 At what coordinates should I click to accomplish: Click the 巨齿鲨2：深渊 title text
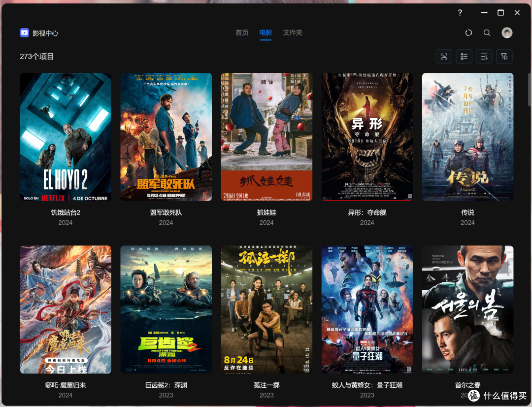coord(166,385)
